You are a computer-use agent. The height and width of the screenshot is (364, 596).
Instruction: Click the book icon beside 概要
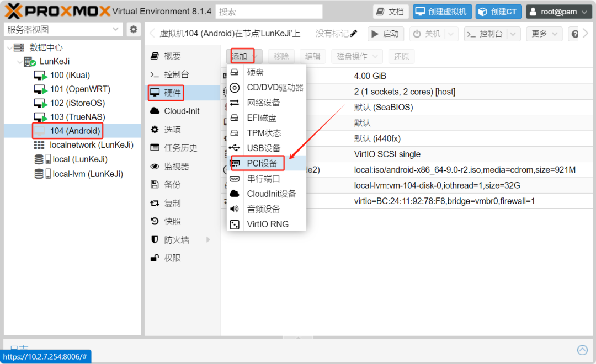[x=155, y=56]
